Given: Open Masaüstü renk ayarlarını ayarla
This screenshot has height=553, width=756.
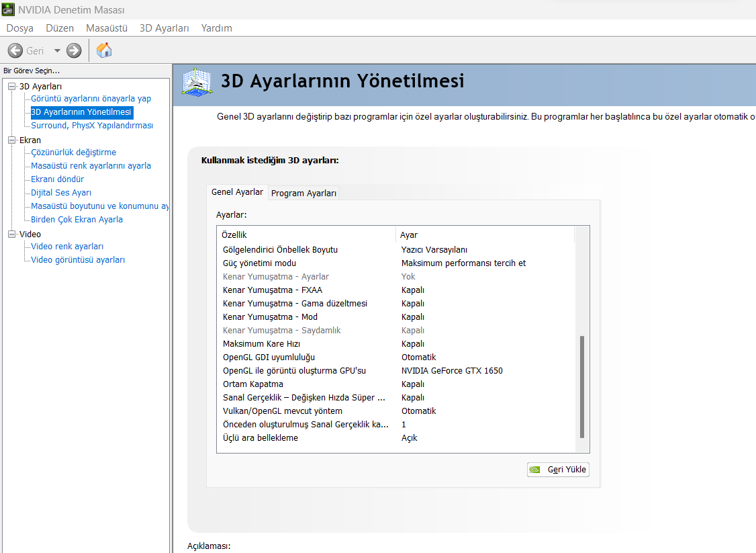Looking at the screenshot, I should coord(91,165).
